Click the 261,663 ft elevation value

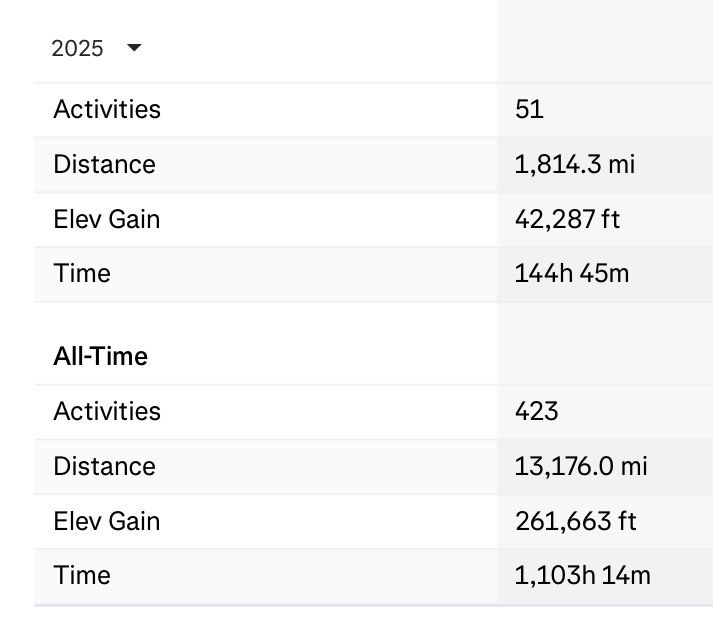coord(576,521)
